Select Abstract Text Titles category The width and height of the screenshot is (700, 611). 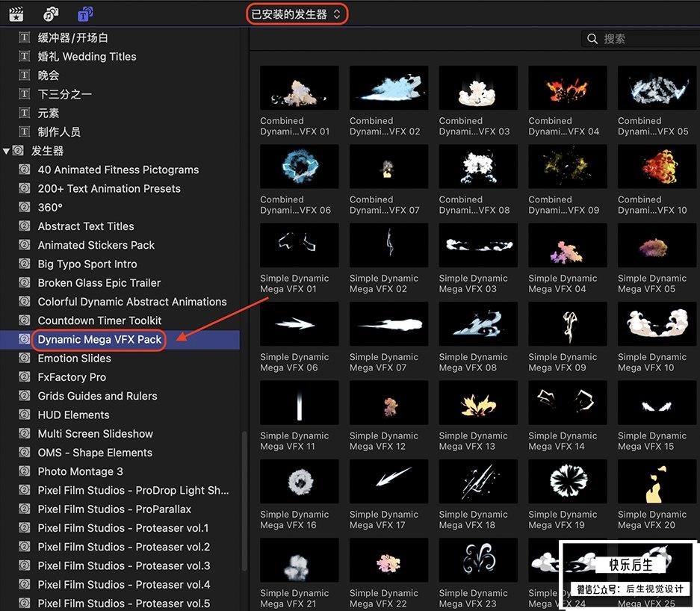pyautogui.click(x=86, y=226)
